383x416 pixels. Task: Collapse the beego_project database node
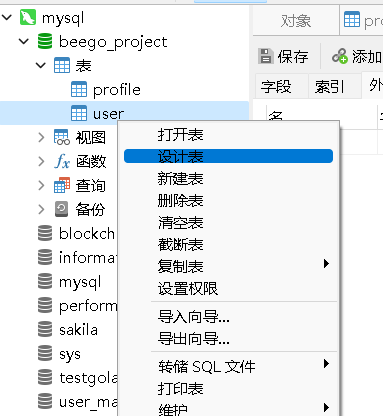[24, 41]
